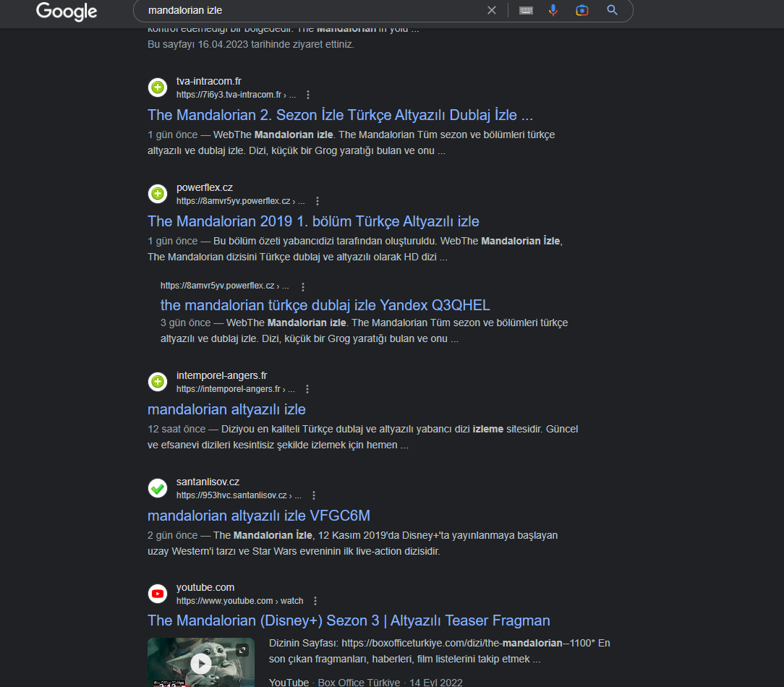Viewport: 784px width, 687px height.
Task: Click tva-intracom.fr site favicon
Action: [x=158, y=88]
